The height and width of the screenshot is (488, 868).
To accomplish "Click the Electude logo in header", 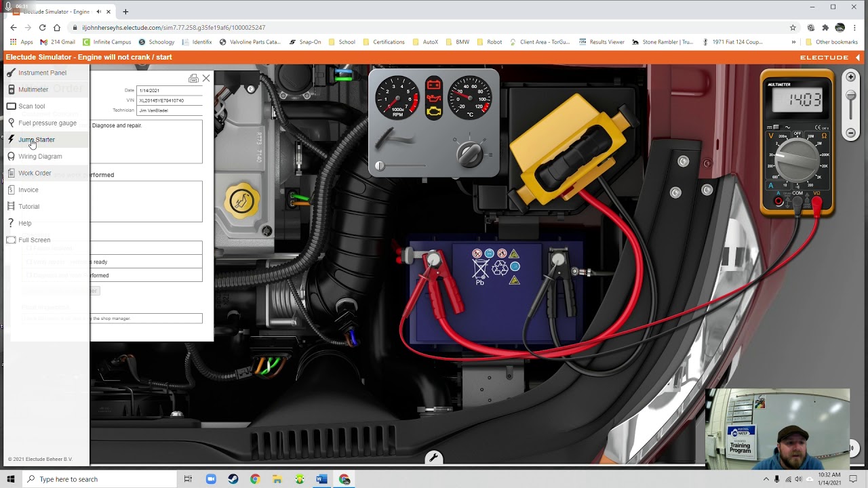I will point(824,58).
